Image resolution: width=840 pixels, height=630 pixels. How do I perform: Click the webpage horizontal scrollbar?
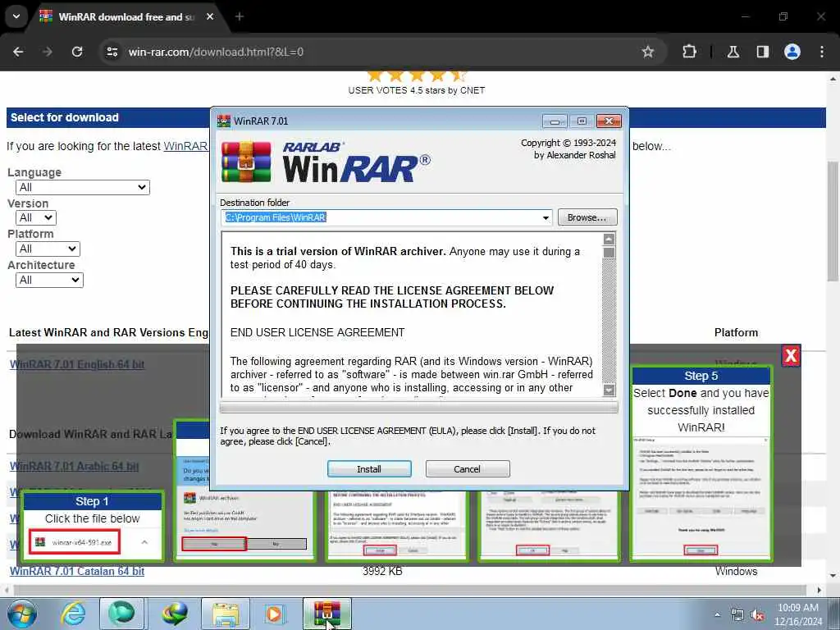coord(410,590)
